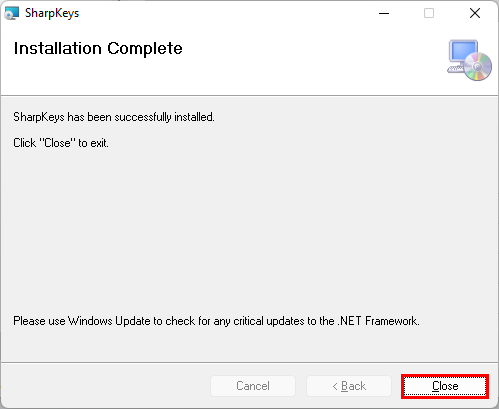
Task: Click the disabled Back button
Action: pos(349,386)
